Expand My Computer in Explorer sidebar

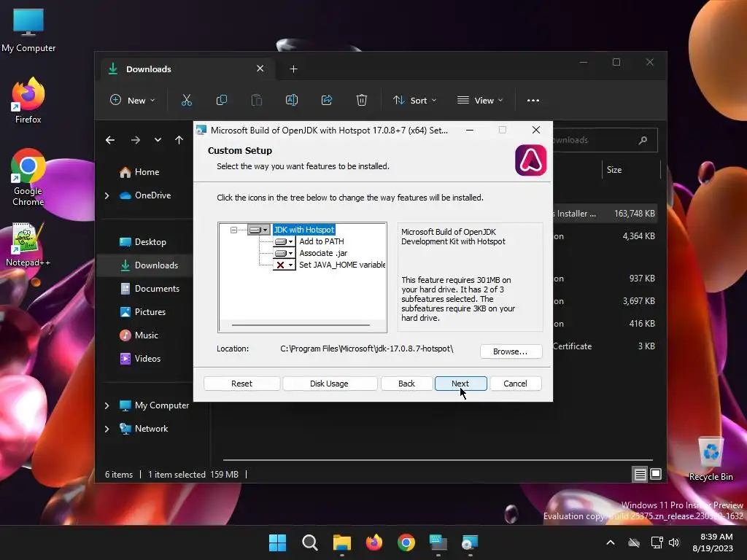tap(107, 405)
